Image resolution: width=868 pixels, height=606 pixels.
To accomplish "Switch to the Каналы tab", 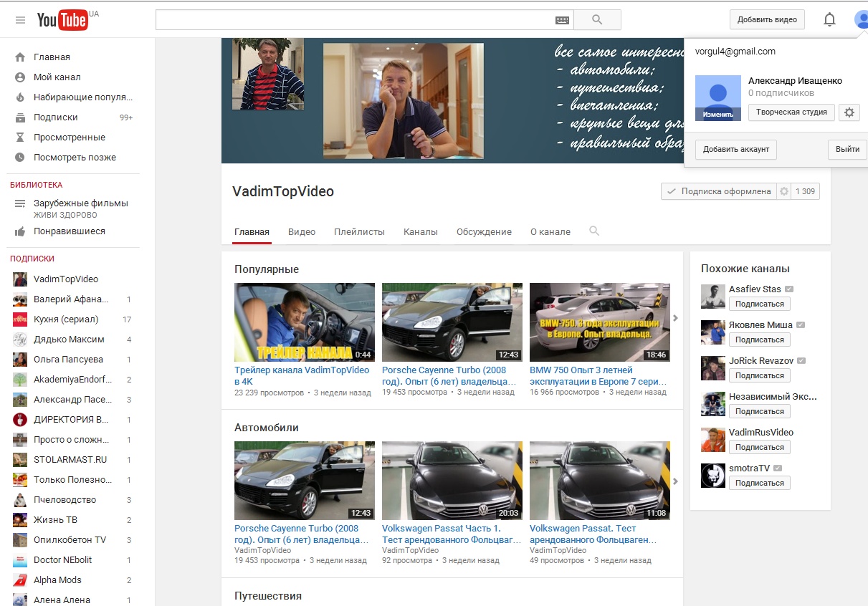I will (x=421, y=232).
